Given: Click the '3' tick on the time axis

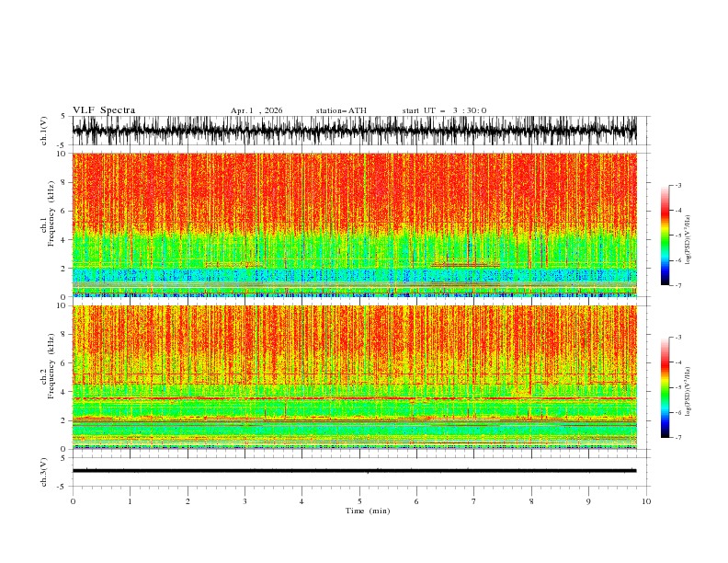Looking at the screenshot, I should point(245,501).
